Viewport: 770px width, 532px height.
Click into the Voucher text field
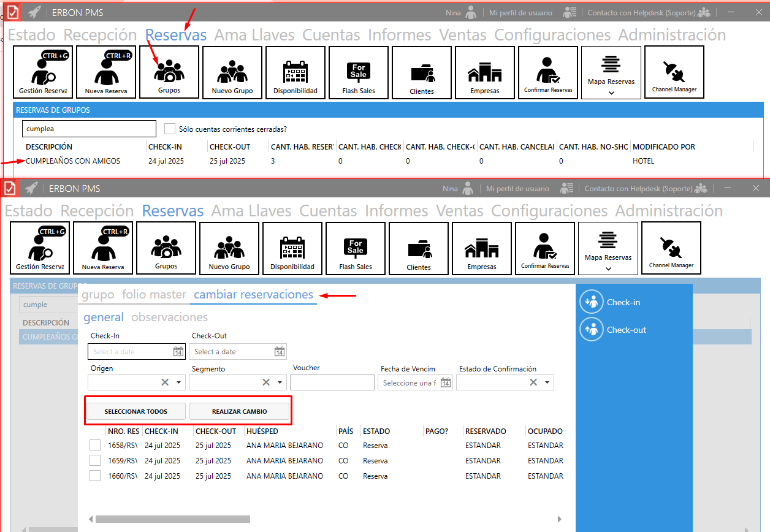click(332, 382)
